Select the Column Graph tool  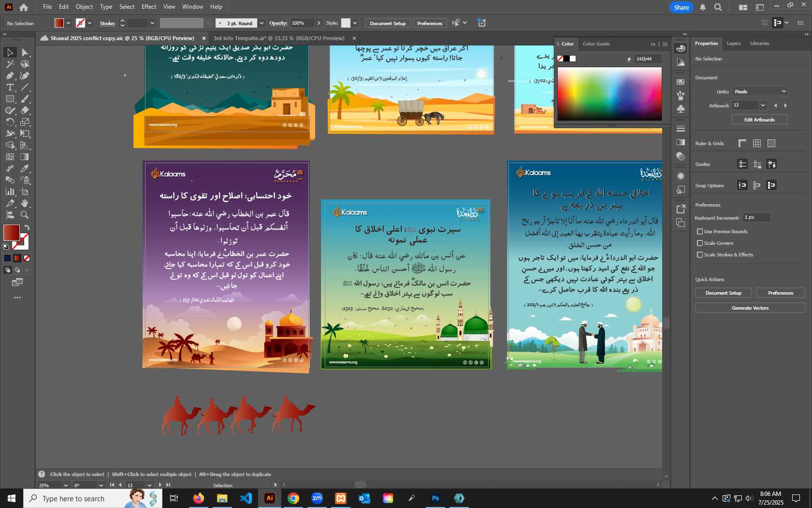pos(10,192)
